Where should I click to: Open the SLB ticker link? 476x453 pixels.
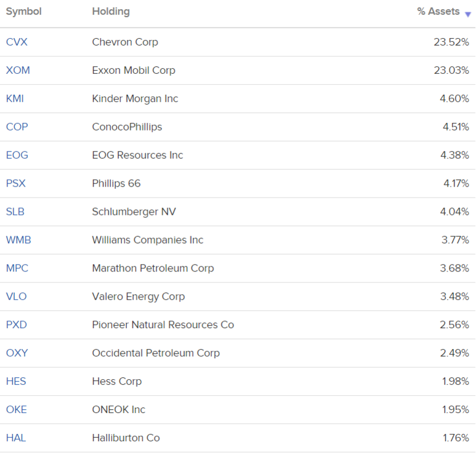[15, 212]
